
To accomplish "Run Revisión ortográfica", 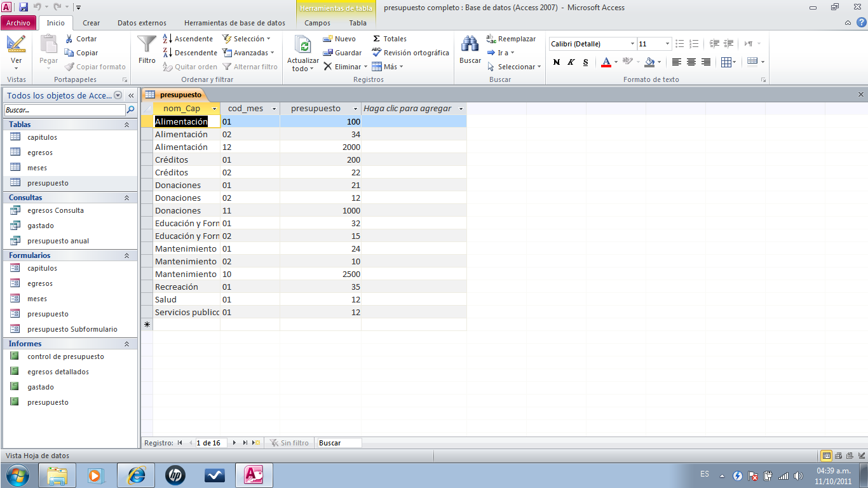I will [410, 53].
